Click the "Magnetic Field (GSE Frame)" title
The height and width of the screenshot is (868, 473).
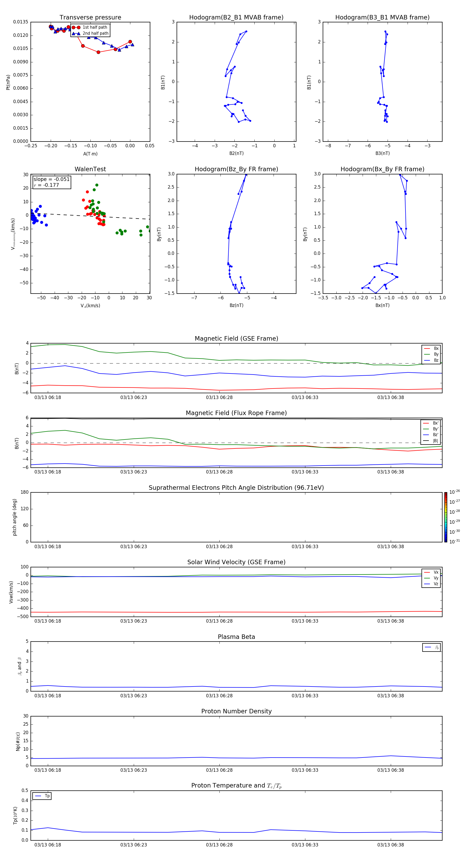[x=236, y=339]
